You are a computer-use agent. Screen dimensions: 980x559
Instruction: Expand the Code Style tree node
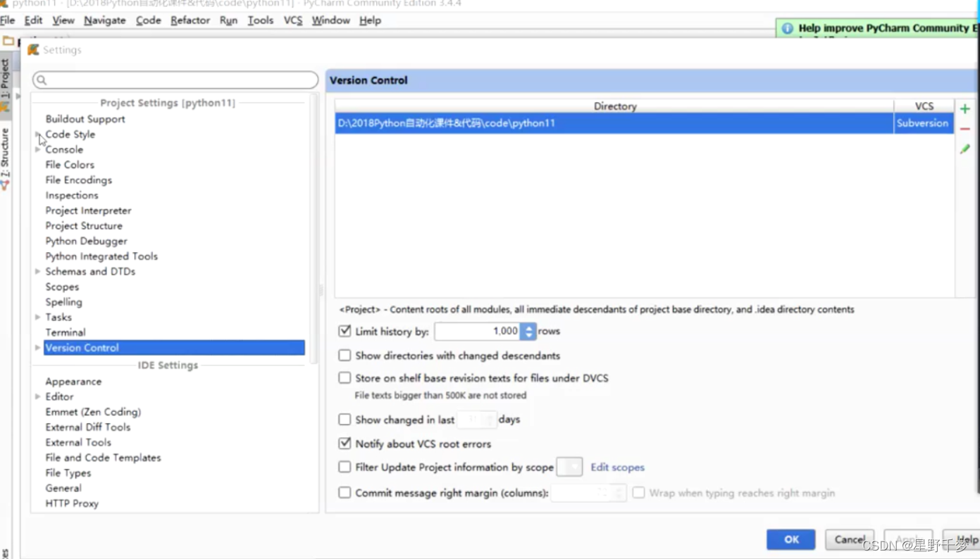(38, 134)
